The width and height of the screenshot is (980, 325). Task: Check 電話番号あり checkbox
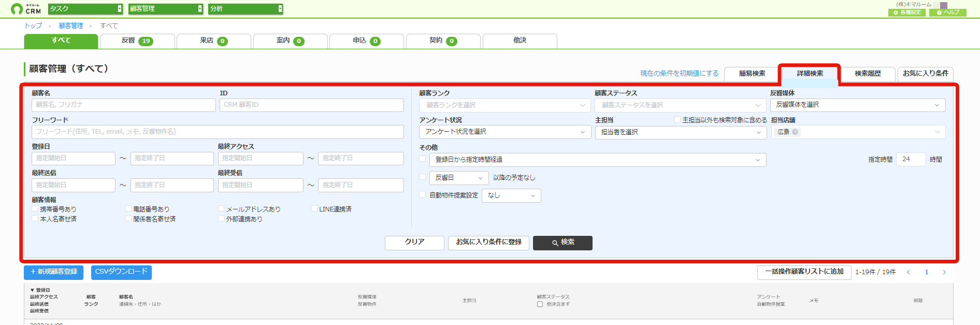128,209
